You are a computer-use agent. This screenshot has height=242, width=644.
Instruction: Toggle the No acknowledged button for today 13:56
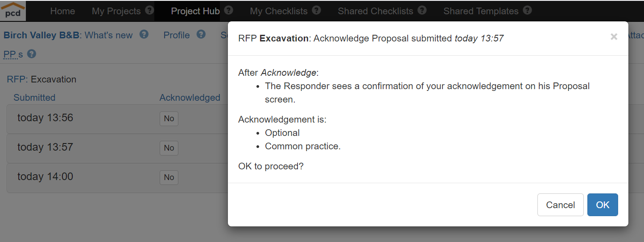click(x=169, y=119)
